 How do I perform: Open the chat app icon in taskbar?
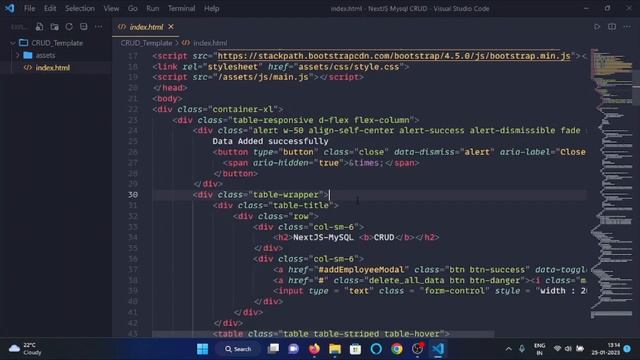point(293,349)
